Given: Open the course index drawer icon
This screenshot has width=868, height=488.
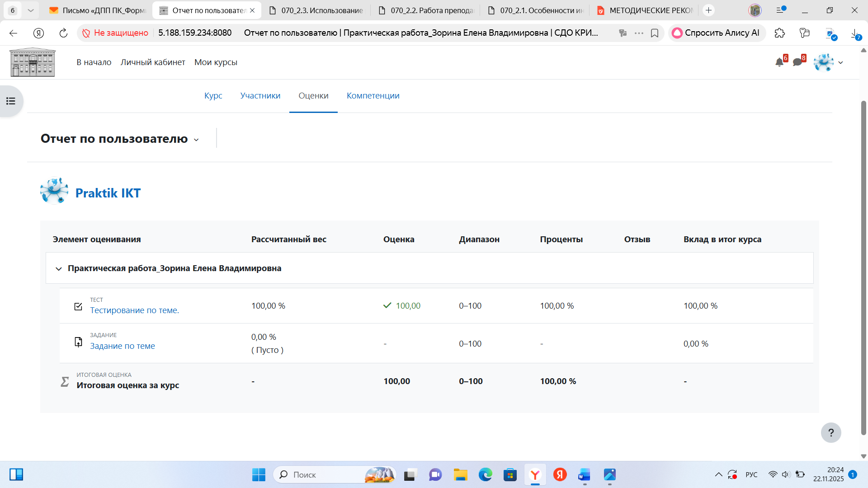Looking at the screenshot, I should (11, 101).
